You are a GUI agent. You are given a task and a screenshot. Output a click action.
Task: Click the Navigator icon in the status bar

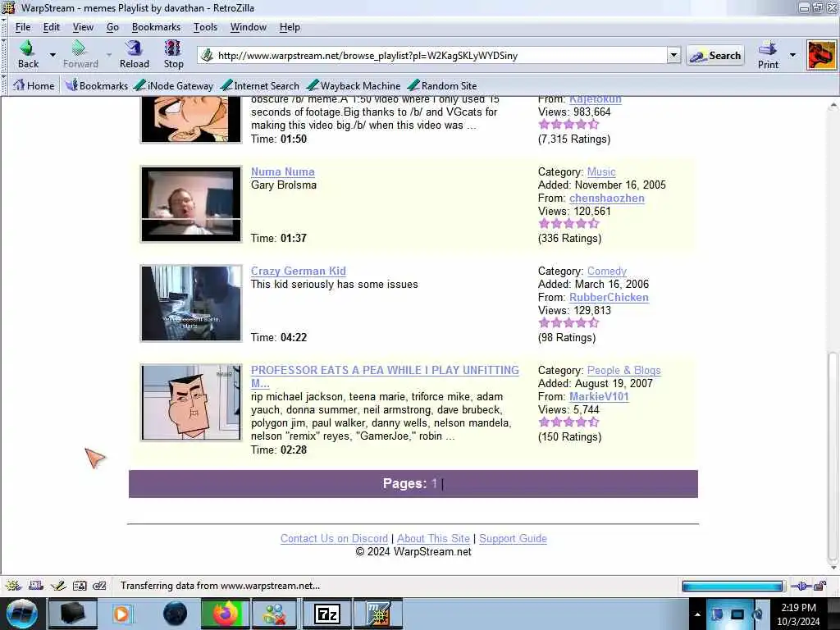(13, 586)
